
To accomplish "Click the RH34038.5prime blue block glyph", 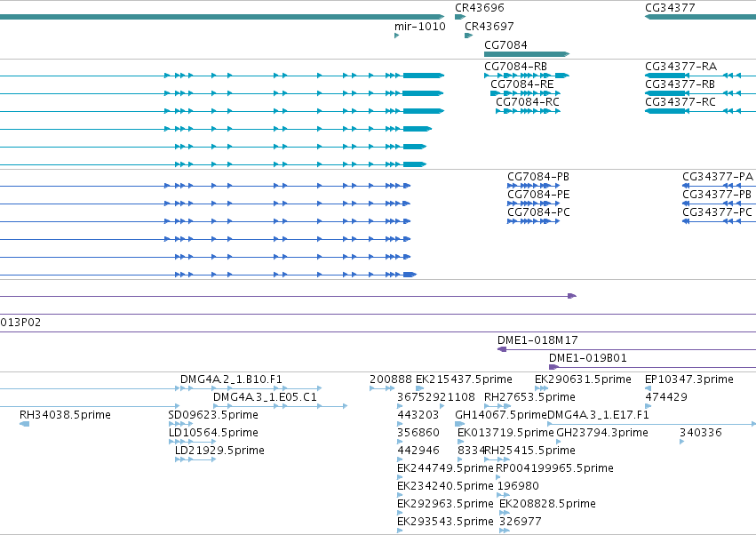I will 25,424.
